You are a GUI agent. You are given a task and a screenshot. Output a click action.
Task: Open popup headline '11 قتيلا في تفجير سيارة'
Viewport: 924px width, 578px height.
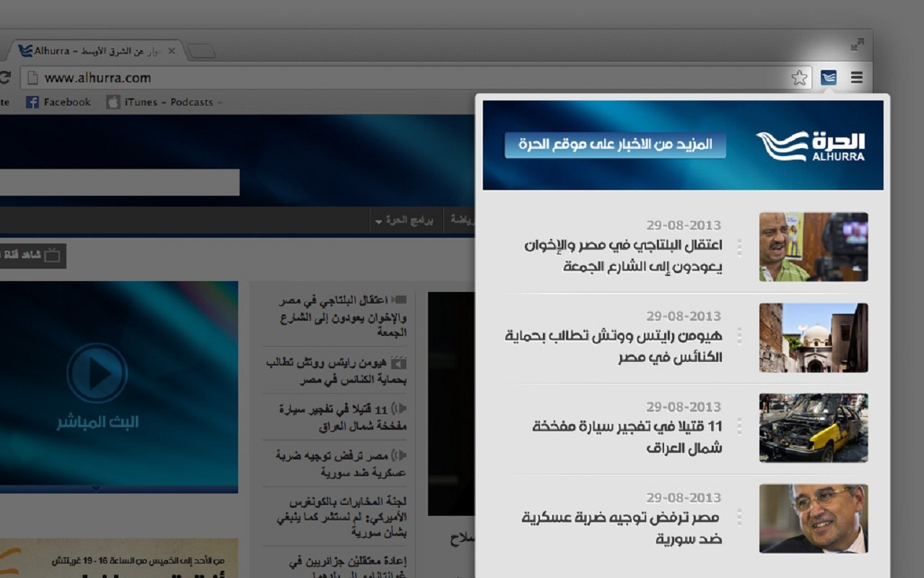(627, 437)
